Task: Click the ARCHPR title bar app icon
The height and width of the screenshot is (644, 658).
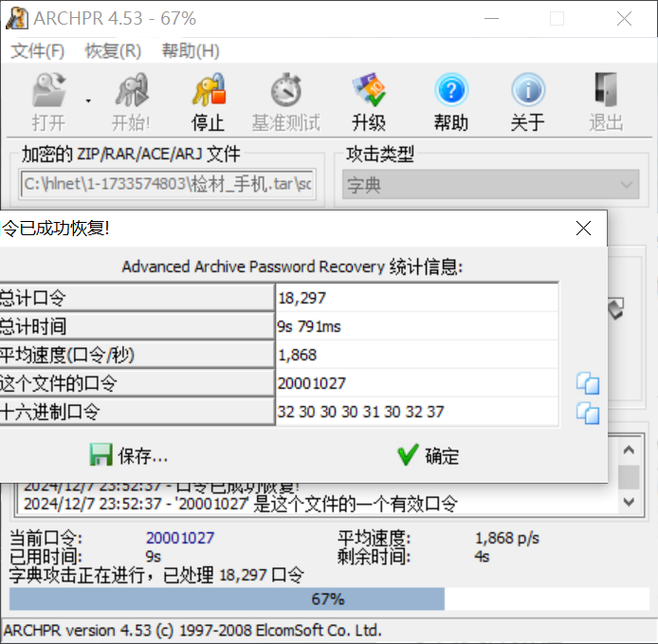Action: tap(17, 18)
